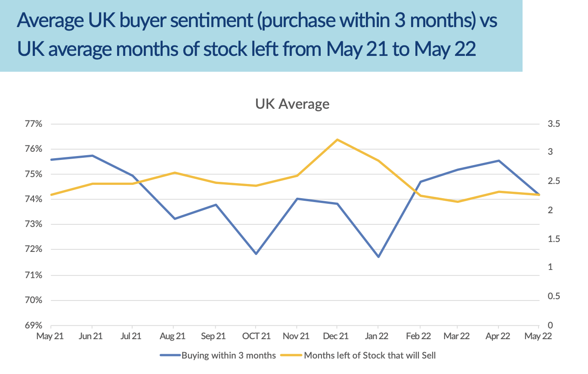Select the 'Buying within 3 months' legend label
Image resolution: width=588 pixels, height=374 pixels.
(x=228, y=356)
